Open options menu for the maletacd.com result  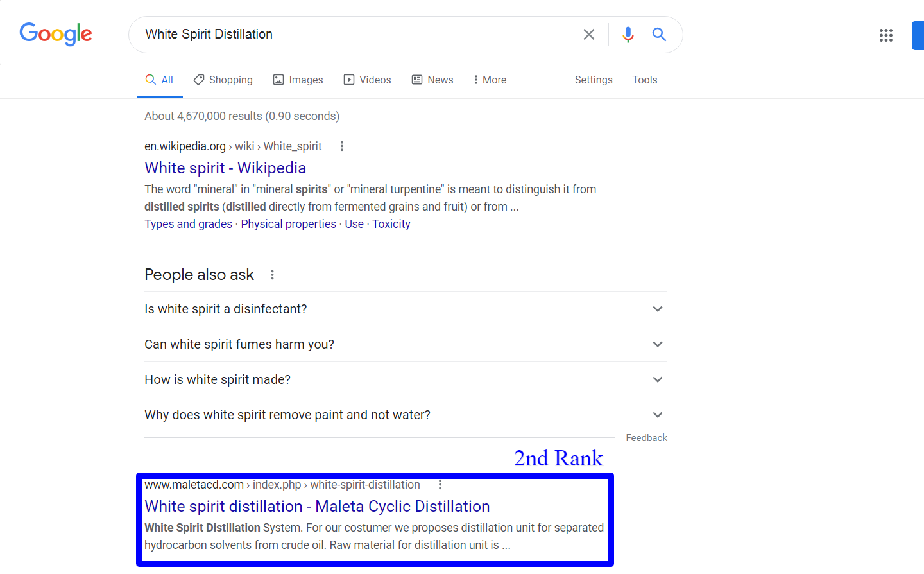(440, 485)
